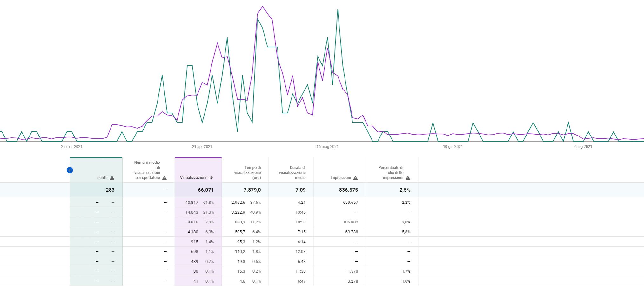Viewport: 644px width, 286px height.
Task: Click the views cell 439
Action: tap(195, 262)
